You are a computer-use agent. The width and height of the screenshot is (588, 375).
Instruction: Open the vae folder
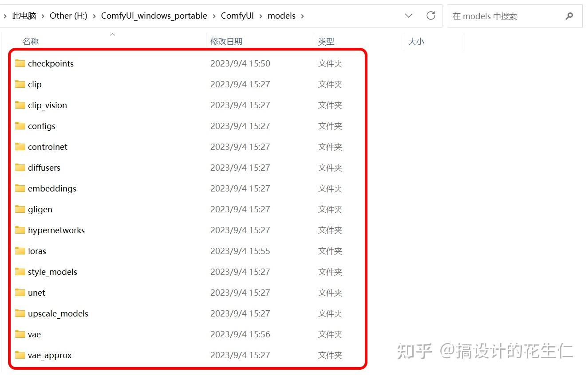point(35,334)
